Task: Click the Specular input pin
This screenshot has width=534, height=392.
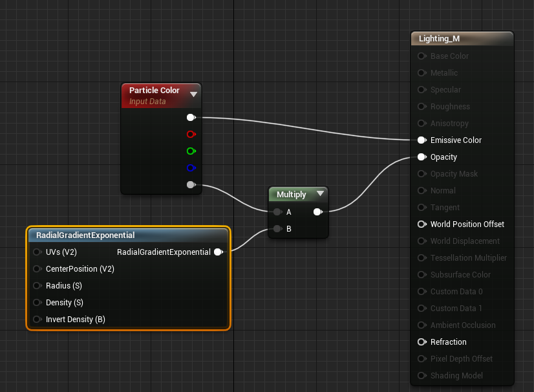Action: point(422,90)
